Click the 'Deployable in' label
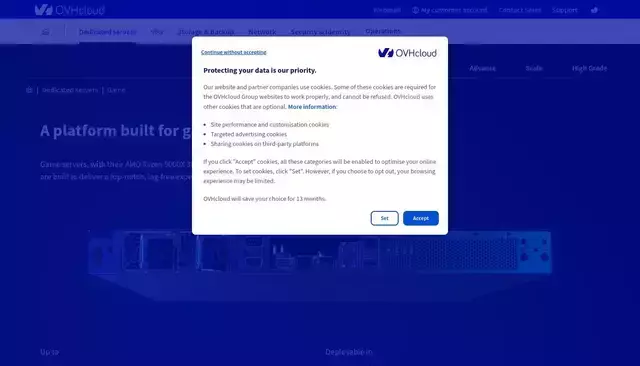 [349, 352]
